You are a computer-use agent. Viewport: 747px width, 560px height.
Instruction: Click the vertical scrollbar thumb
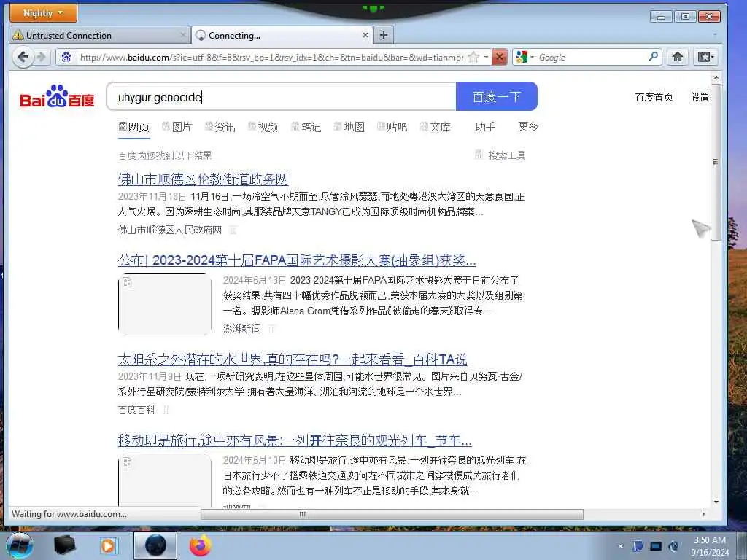coord(716,162)
